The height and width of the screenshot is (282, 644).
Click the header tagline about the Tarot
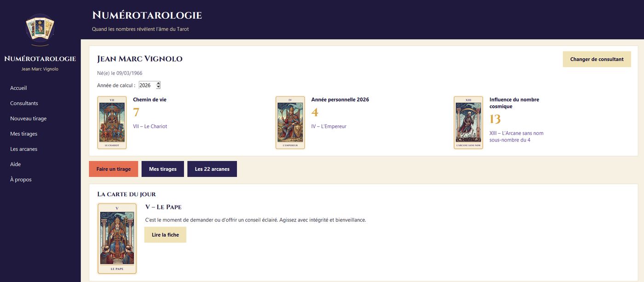140,29
